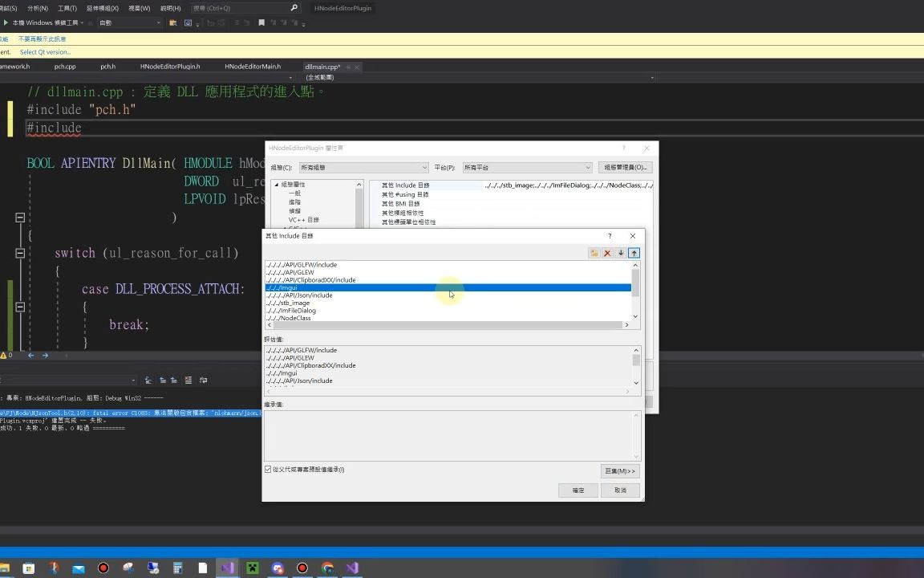Open the Calculator from the taskbar

pyautogui.click(x=177, y=568)
